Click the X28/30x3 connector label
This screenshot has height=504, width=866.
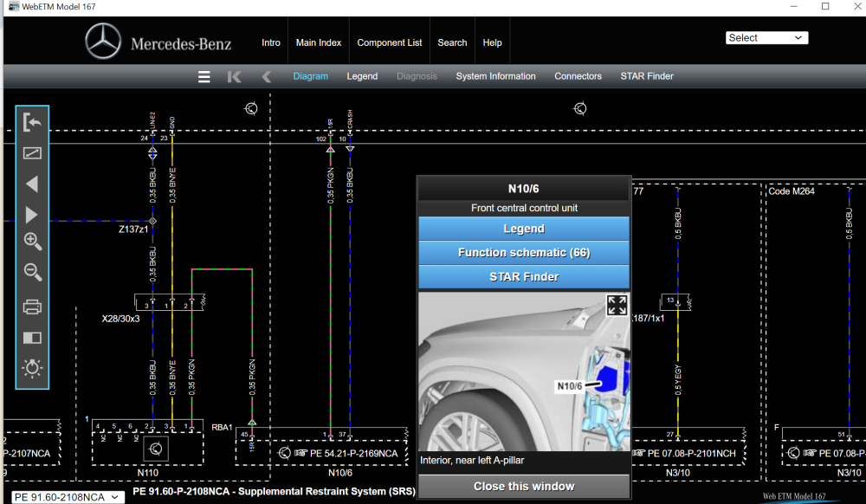click(x=121, y=319)
